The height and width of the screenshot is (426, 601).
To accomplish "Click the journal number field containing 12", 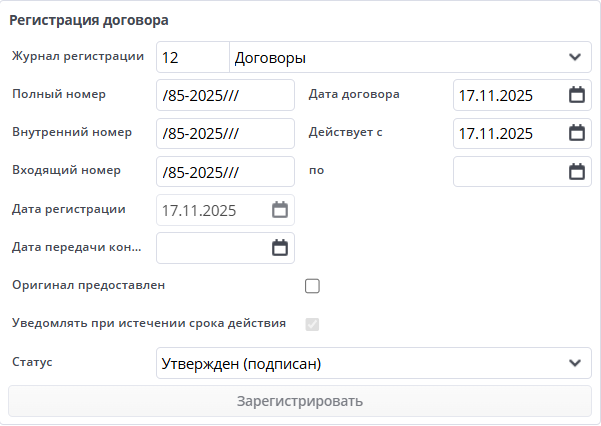I will click(192, 57).
